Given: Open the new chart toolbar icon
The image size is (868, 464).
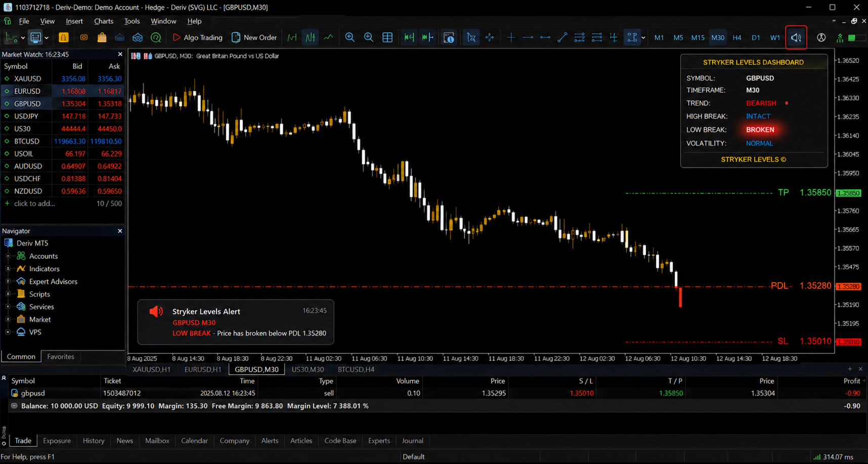Looking at the screenshot, I should [x=11, y=37].
